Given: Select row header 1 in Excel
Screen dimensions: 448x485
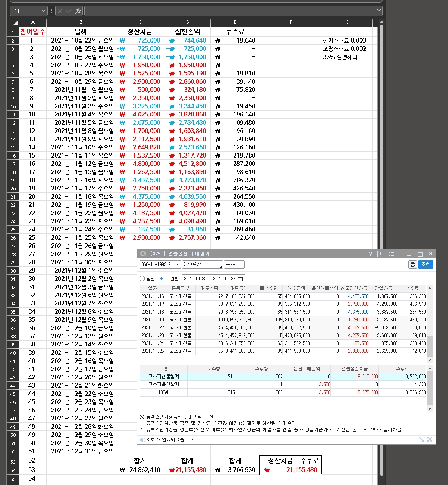Looking at the screenshot, I should click(13, 32).
